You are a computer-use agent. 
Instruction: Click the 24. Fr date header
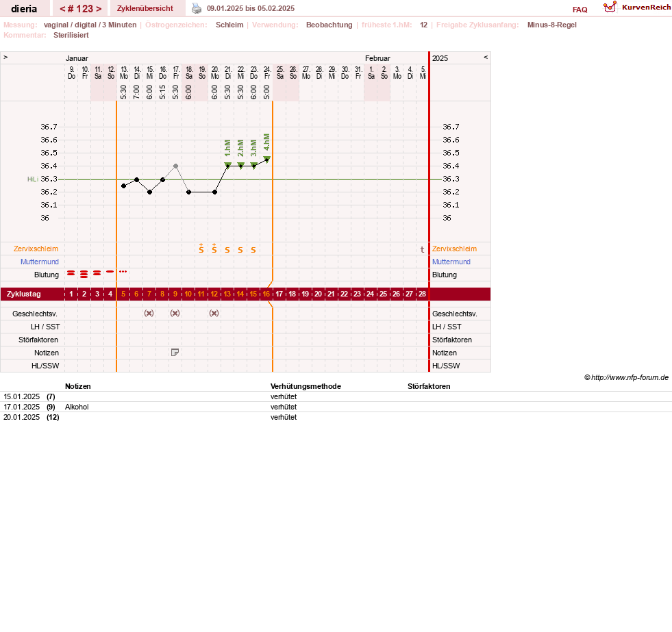267,73
